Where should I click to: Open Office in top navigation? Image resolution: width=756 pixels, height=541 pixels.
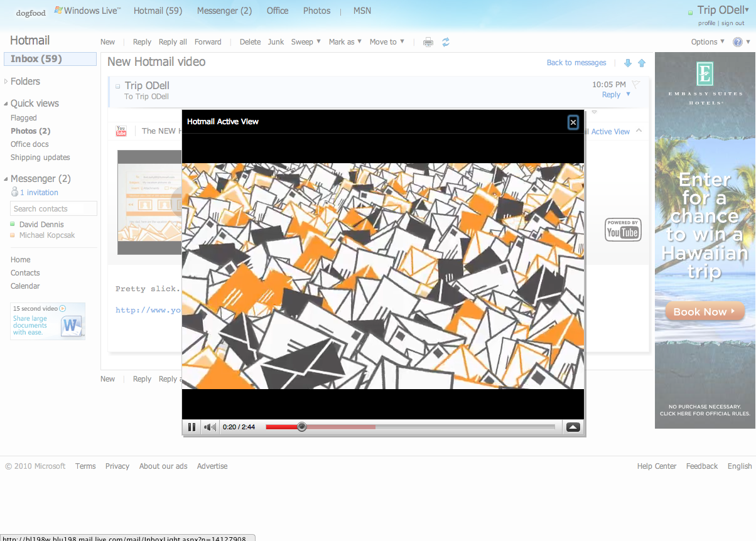point(278,11)
